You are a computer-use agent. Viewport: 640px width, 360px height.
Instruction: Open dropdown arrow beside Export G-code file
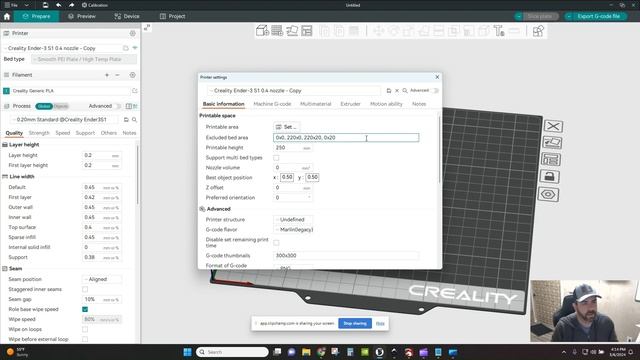(x=569, y=16)
